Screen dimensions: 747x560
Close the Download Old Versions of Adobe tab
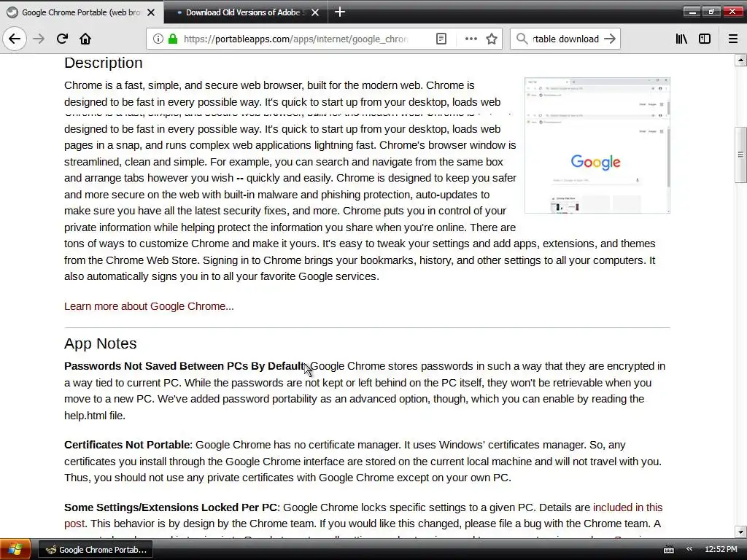coord(315,12)
